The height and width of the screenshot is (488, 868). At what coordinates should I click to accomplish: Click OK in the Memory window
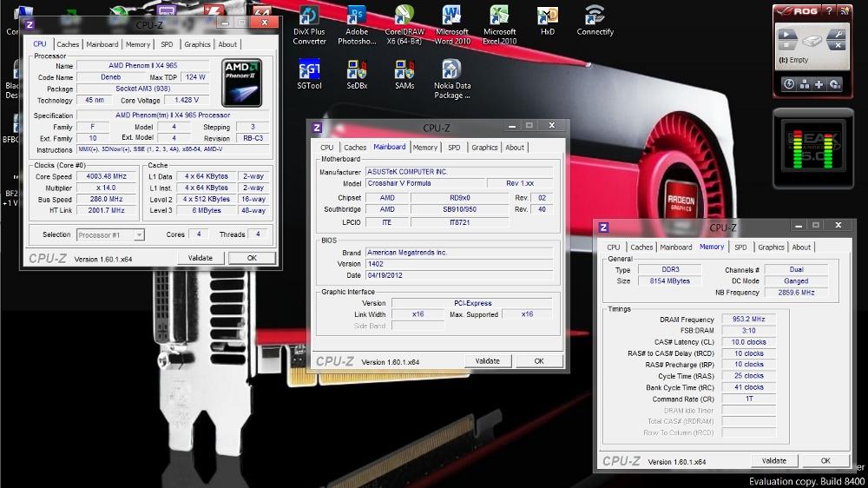825,461
